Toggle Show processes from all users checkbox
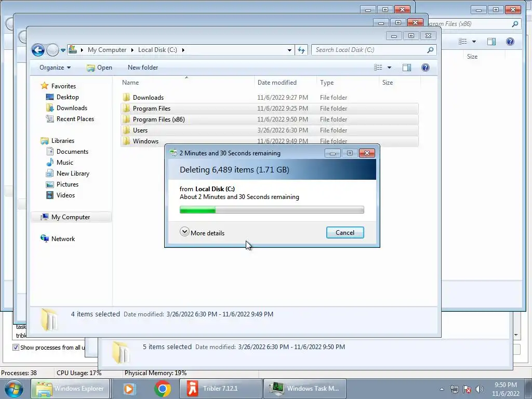Screen dimensions: 532x399 (x=16, y=348)
